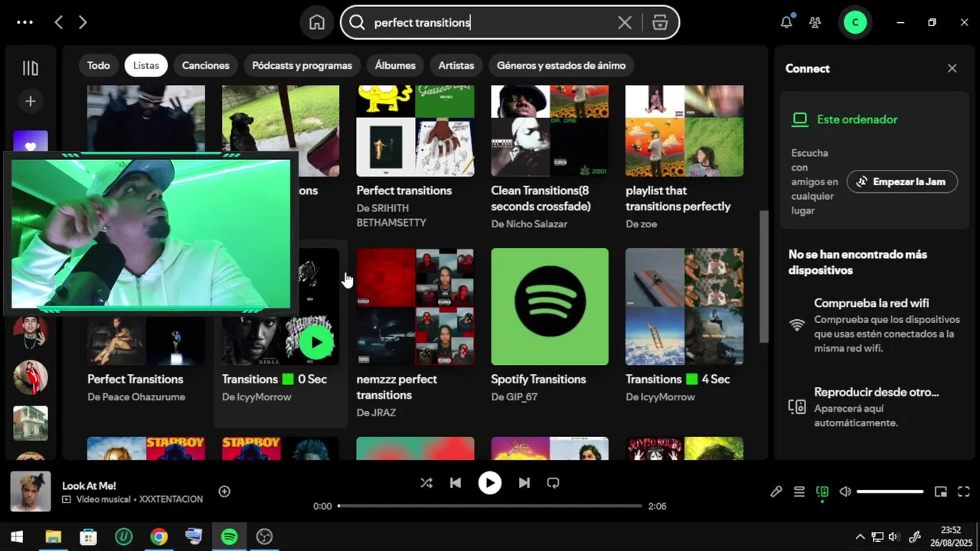
Task: Open Clean Transitions(8 seconds crossfade) title
Action: [x=541, y=198]
